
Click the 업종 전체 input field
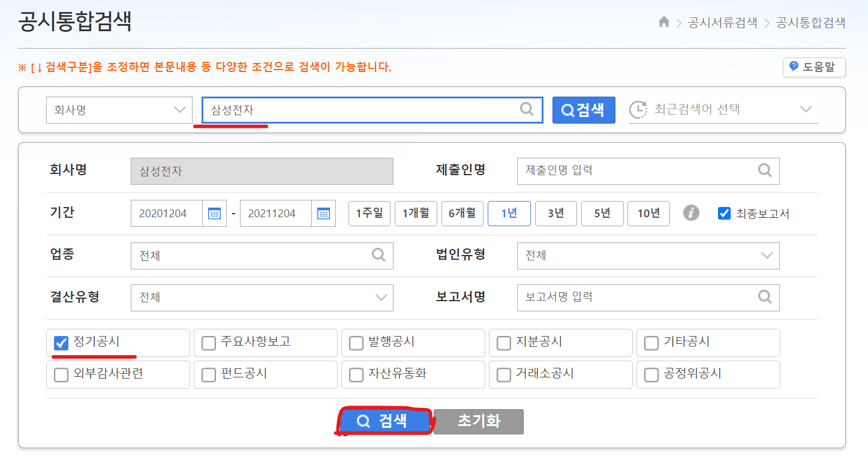[x=262, y=256]
